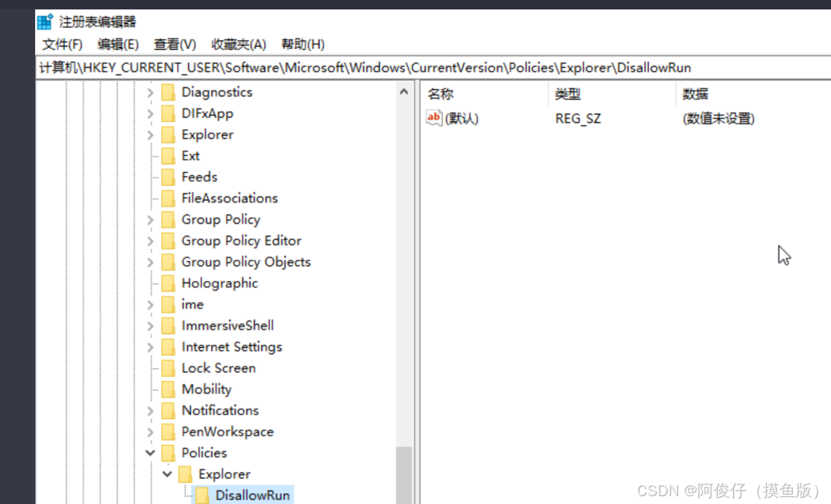Collapse the Explorer node under Policies

pyautogui.click(x=167, y=474)
